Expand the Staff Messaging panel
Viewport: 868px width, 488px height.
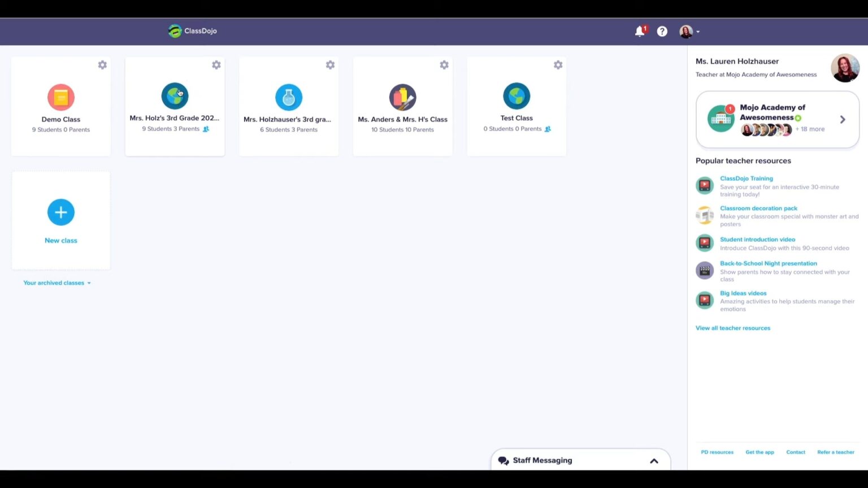[654, 461]
